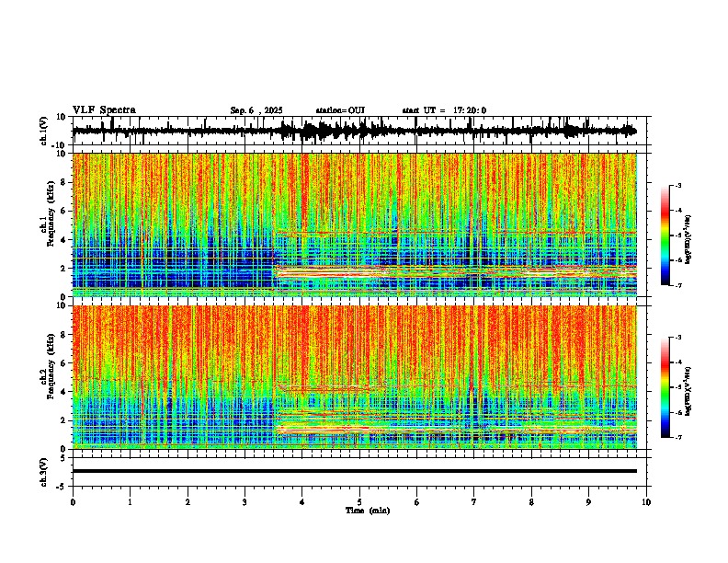
Task: Click the date text "Sep. 6 , 2025"
Action: (256, 110)
